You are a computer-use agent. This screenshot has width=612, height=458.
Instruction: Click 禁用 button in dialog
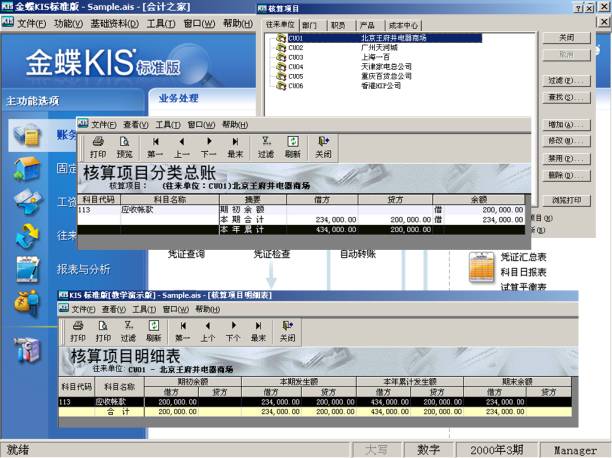(x=566, y=159)
